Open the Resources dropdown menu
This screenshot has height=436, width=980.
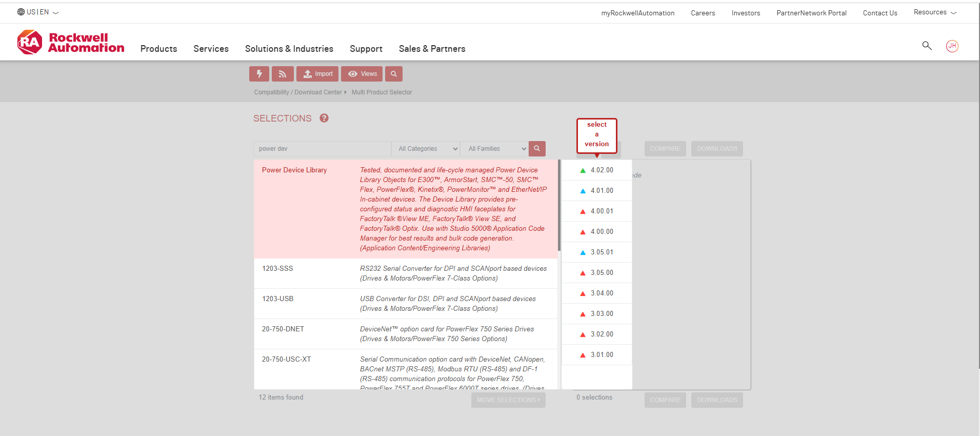pyautogui.click(x=935, y=12)
